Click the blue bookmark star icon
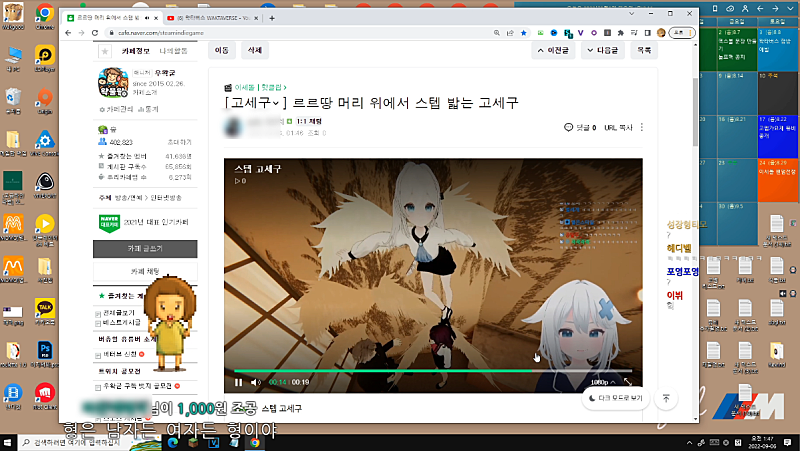The height and width of the screenshot is (451, 800). click(x=523, y=33)
